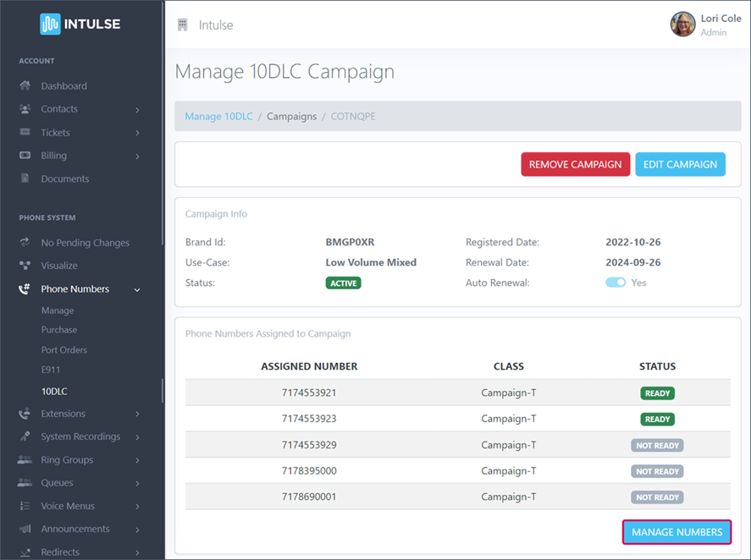Expand the Contacts submenu arrow
Image resolution: width=751 pixels, height=560 pixels.
[137, 110]
